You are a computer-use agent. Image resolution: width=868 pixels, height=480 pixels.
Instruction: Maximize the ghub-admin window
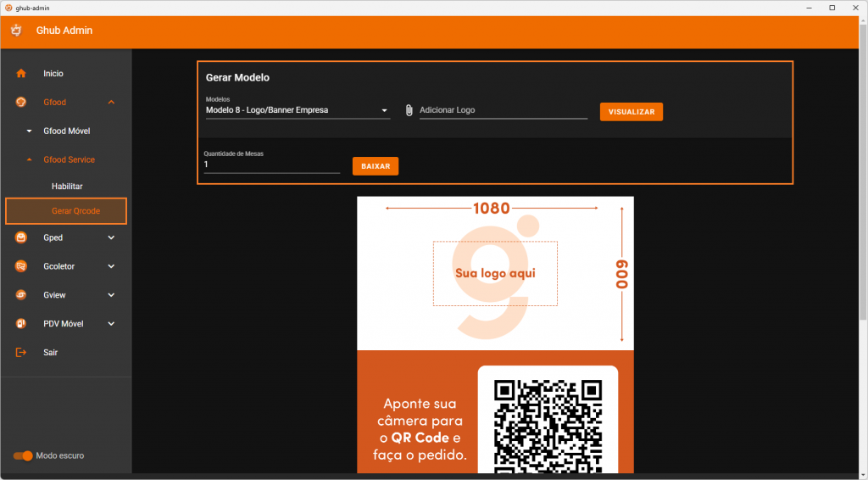pos(832,8)
